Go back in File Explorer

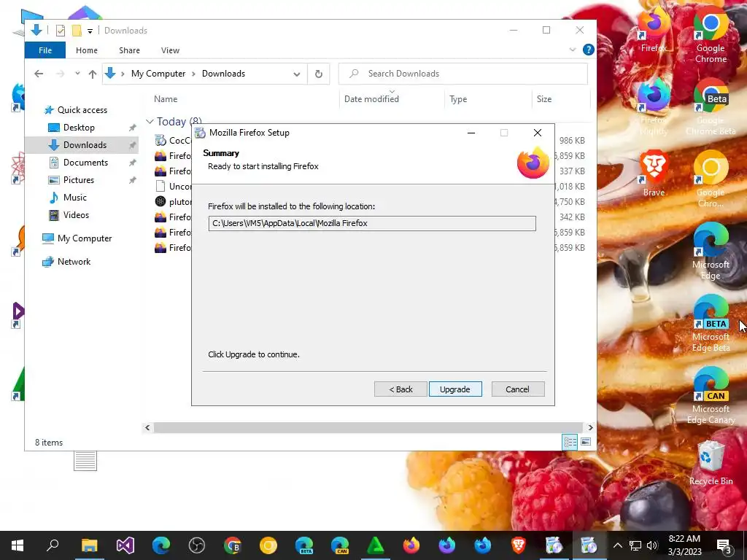coord(39,74)
